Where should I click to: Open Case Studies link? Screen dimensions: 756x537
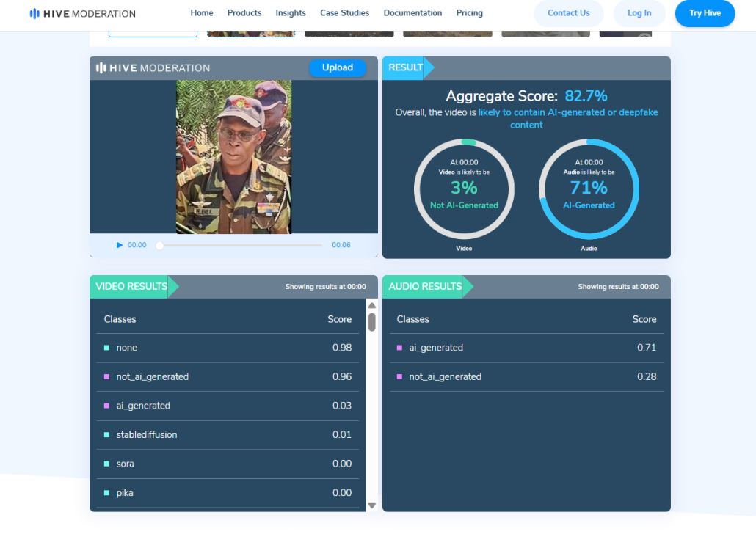(x=344, y=13)
